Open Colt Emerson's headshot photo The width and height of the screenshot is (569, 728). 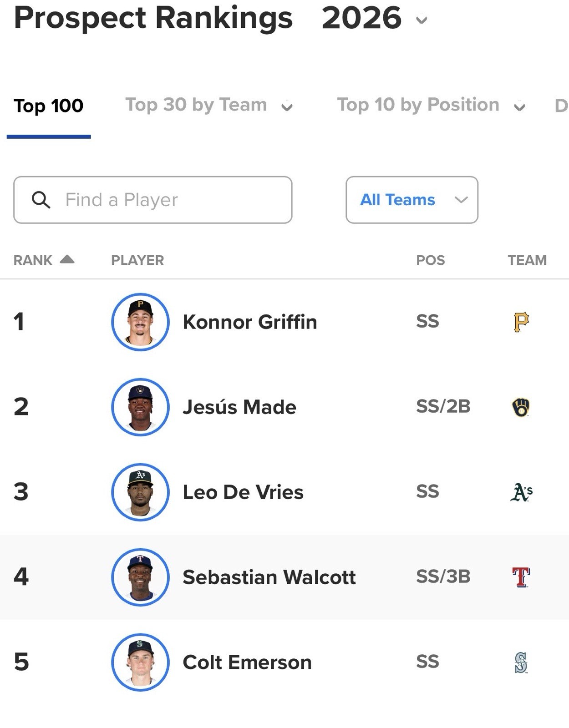pos(140,662)
